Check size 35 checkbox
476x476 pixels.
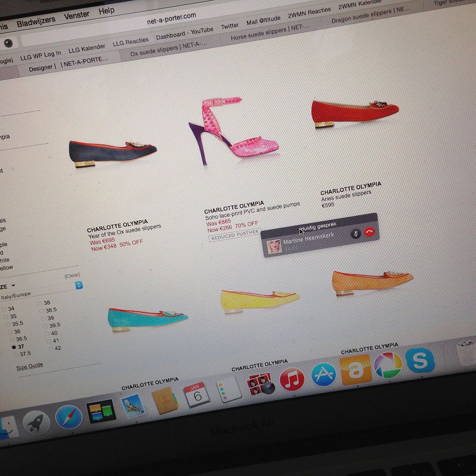tap(6, 317)
